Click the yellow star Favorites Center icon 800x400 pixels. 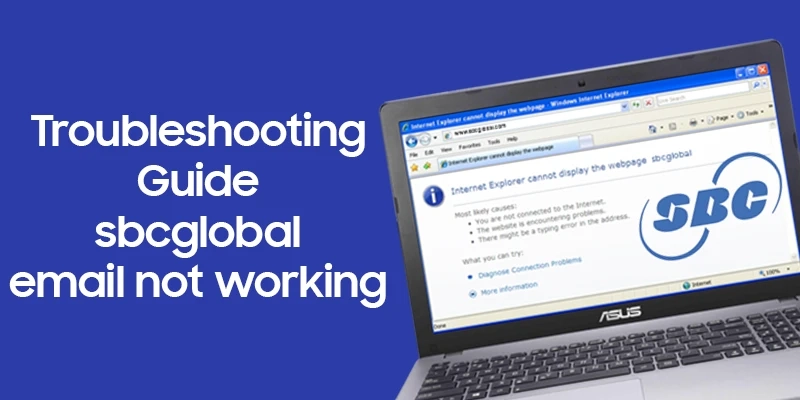coord(414,167)
